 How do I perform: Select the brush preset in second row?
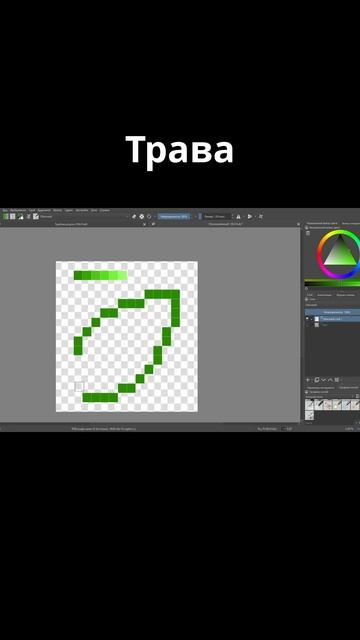point(309,416)
